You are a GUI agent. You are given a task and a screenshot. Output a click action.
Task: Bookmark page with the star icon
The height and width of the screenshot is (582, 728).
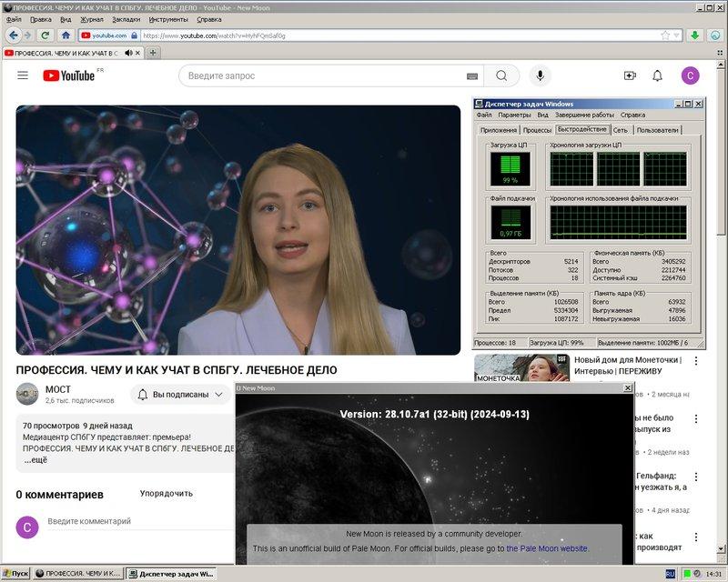[665, 35]
